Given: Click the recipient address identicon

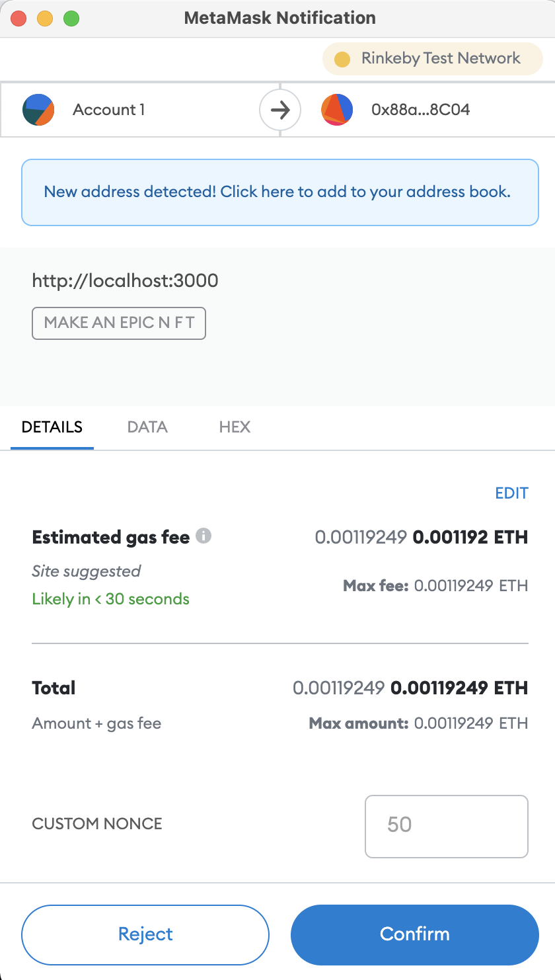Looking at the screenshot, I should [x=337, y=110].
